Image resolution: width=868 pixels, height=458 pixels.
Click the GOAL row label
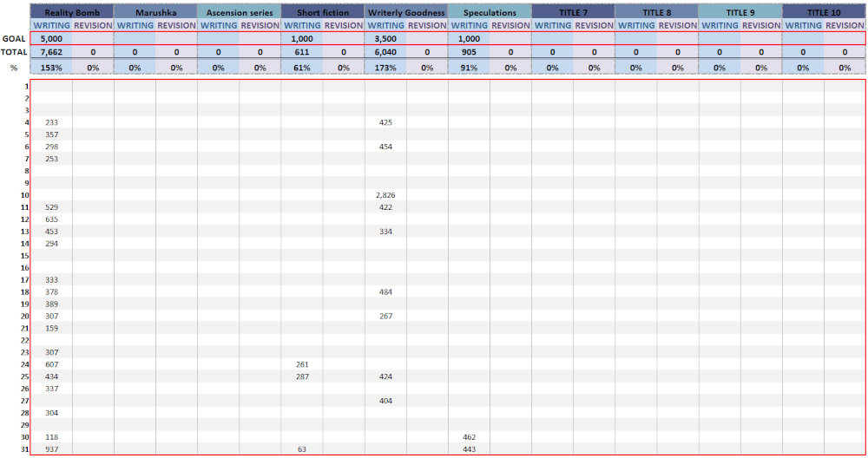click(x=14, y=39)
